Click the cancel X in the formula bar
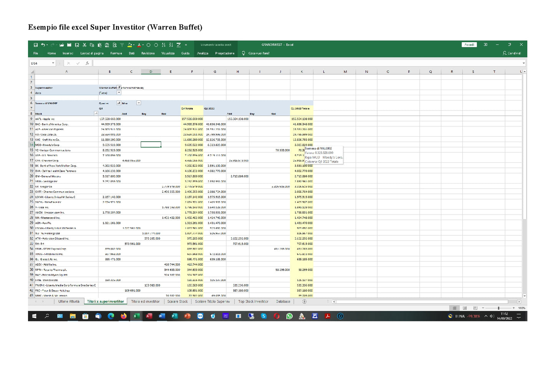Image resolution: width=555 pixels, height=392 pixels. (x=68, y=63)
